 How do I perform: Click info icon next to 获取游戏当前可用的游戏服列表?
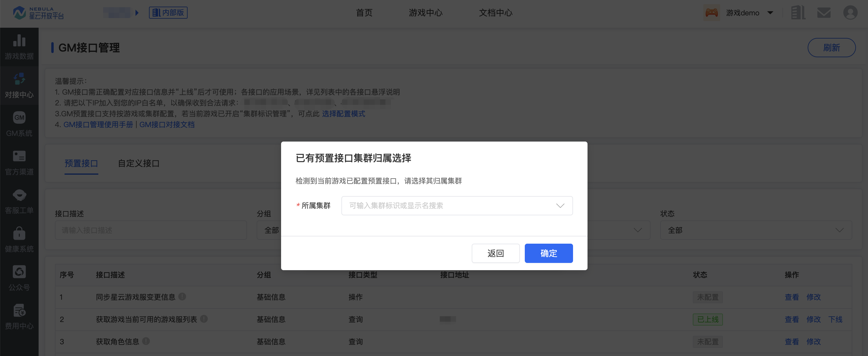coord(204,319)
